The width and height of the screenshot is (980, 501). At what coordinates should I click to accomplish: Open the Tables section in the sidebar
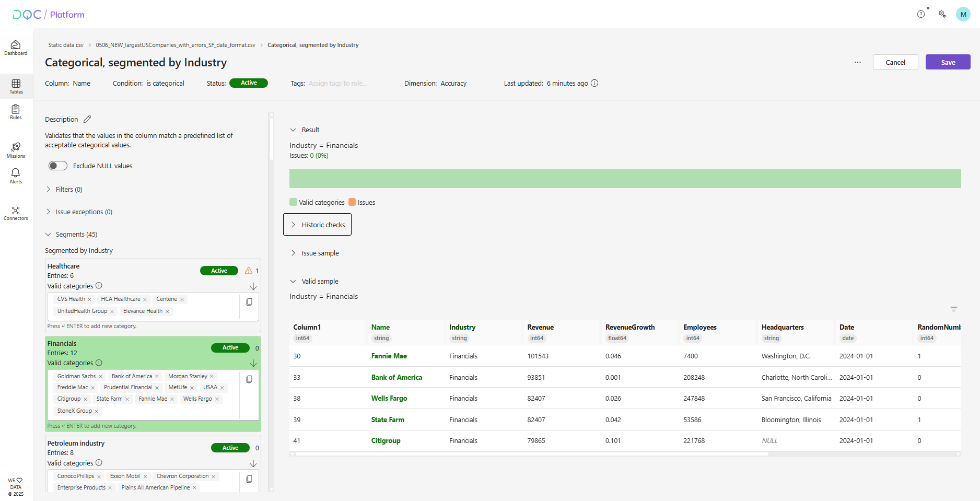(16, 86)
